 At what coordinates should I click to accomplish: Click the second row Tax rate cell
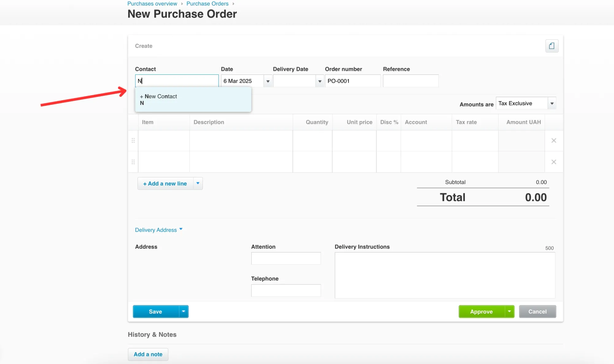point(475,162)
